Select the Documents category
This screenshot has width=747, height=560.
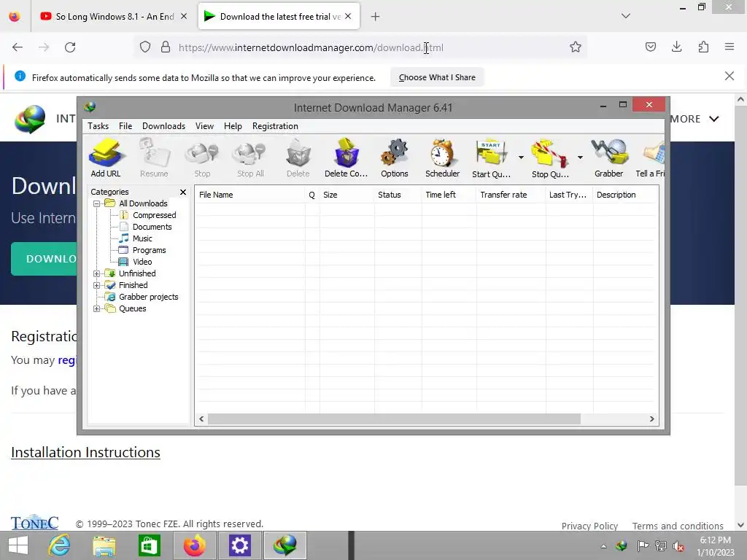[x=152, y=227]
